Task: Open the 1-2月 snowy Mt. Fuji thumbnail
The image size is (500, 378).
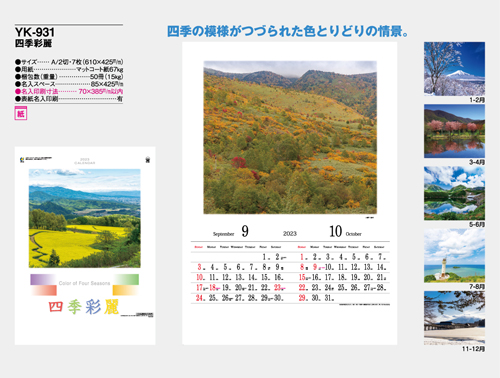Action: coord(454,69)
